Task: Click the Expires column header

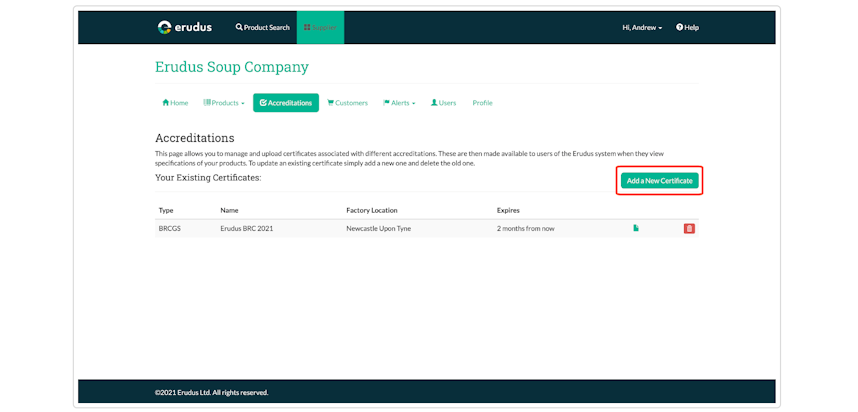Action: [x=508, y=210]
